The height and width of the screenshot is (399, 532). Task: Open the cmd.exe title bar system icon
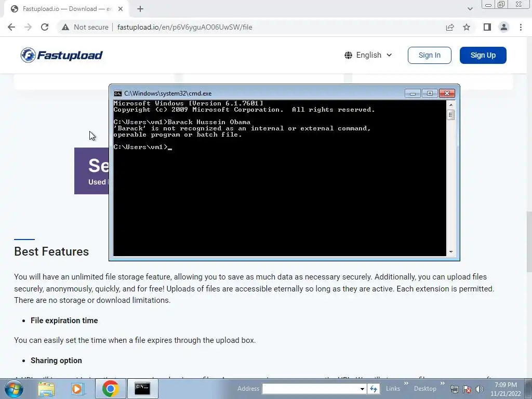(118, 94)
